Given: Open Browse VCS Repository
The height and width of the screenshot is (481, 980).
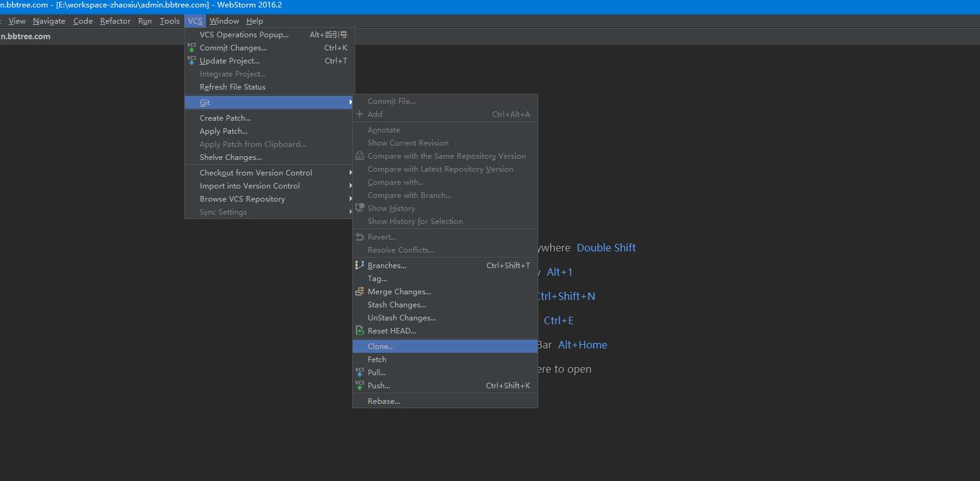Looking at the screenshot, I should [269, 198].
